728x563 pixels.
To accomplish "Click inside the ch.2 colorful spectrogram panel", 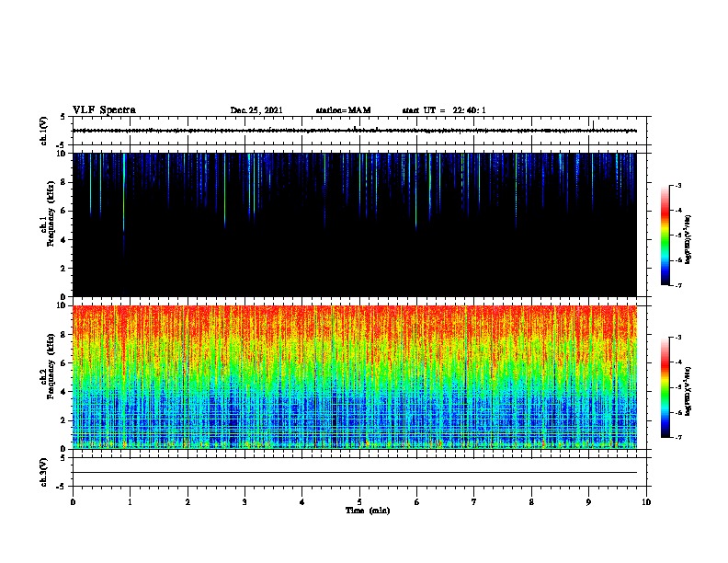I will point(355,377).
